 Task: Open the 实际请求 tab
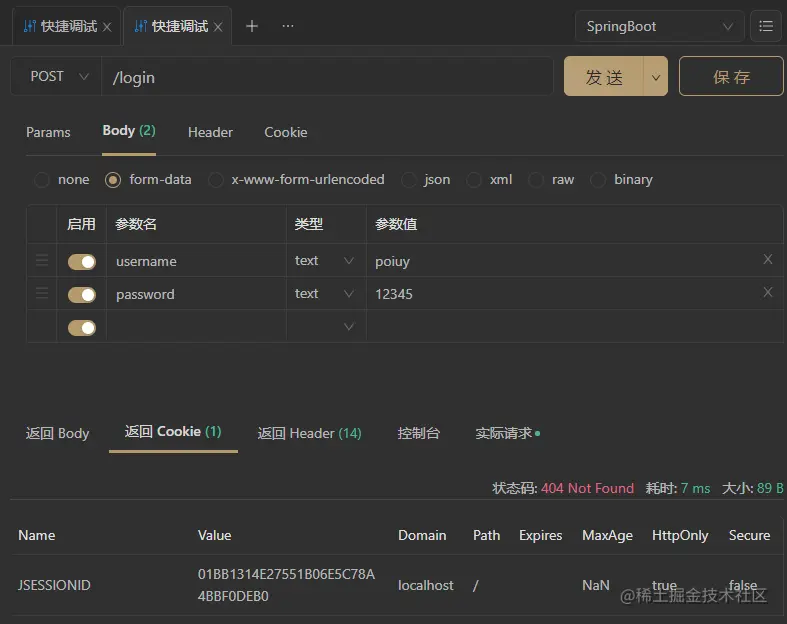pyautogui.click(x=507, y=433)
